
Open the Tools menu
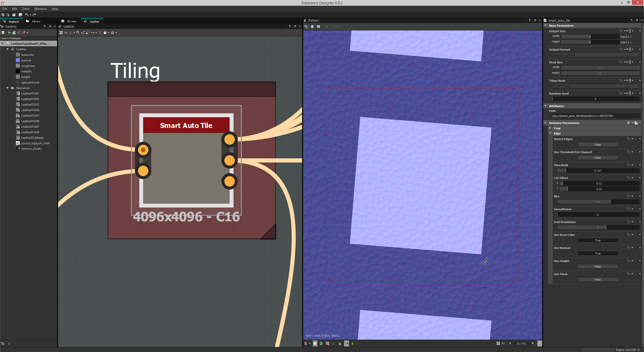(x=25, y=9)
